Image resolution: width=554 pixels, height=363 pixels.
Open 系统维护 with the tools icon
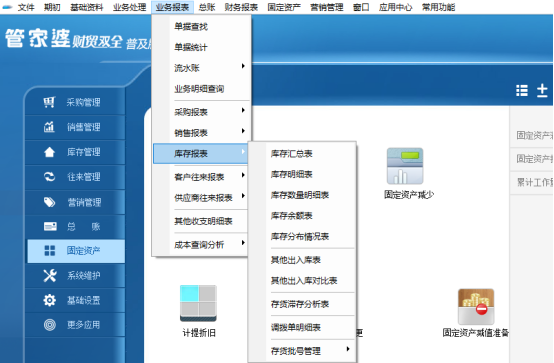click(75, 275)
